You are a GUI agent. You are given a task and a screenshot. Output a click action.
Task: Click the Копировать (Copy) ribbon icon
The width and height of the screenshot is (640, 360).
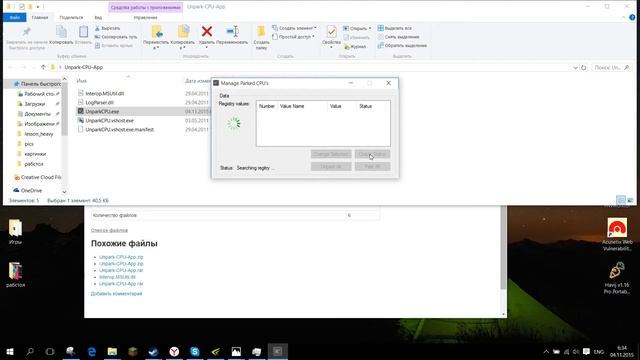61,32
